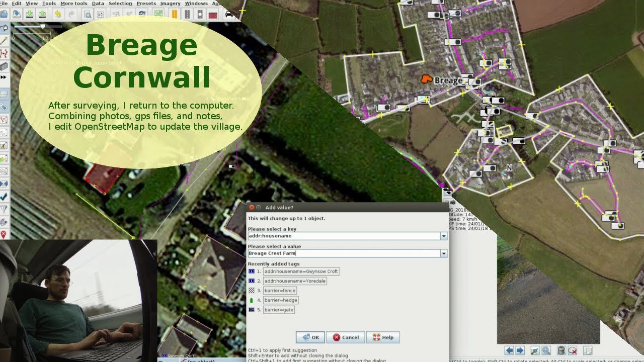Viewport: 644px width, 362px height.
Task: Toggle the Filter funnel panel icon
Action: pyautogui.click(x=5, y=209)
